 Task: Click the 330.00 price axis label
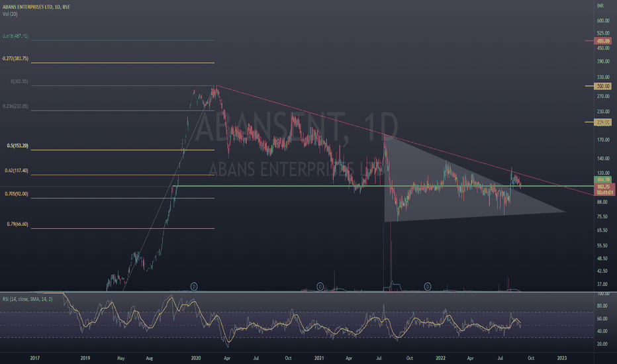coord(603,77)
